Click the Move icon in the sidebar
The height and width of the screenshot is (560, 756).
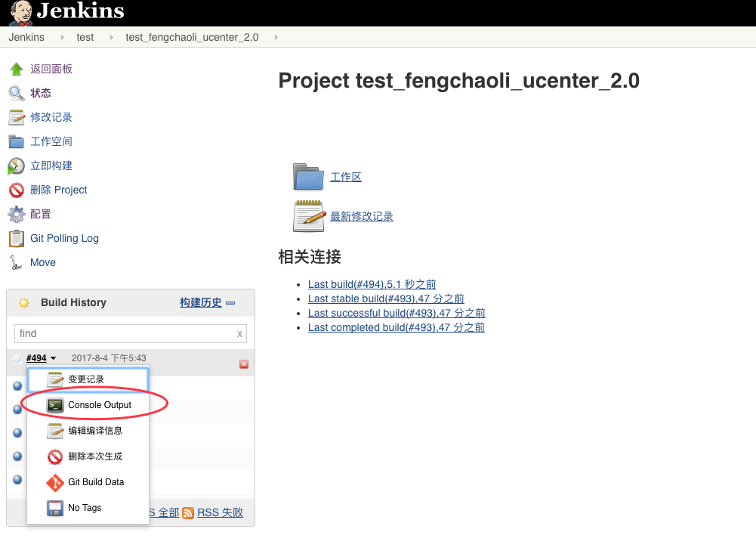click(x=16, y=262)
